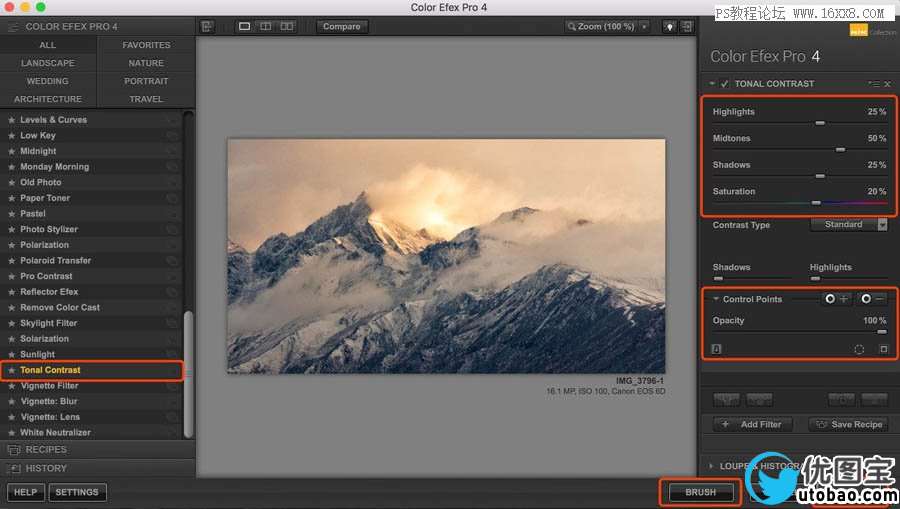Hide the left filter panel icon

[x=207, y=26]
